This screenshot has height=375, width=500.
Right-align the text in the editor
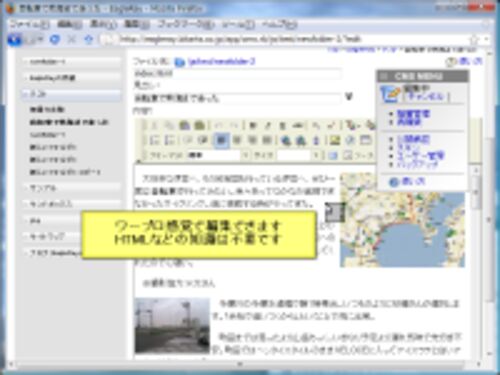(252, 140)
